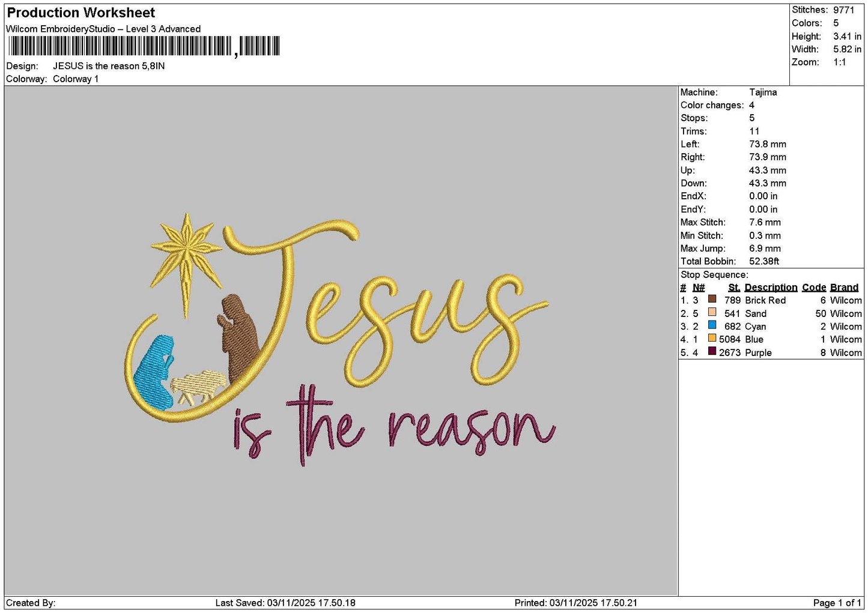Viewport: 868px width, 613px height.
Task: Click the Stop Sequence heading
Action: pyautogui.click(x=714, y=275)
